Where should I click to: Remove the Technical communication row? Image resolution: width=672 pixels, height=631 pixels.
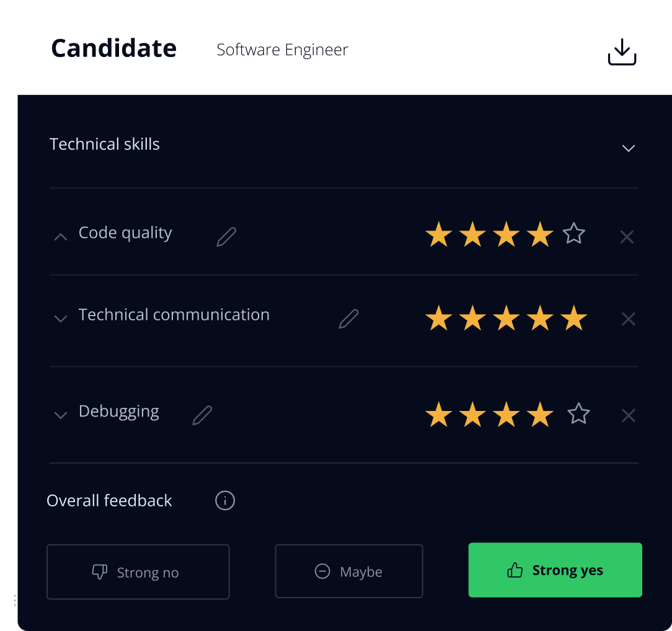628,319
